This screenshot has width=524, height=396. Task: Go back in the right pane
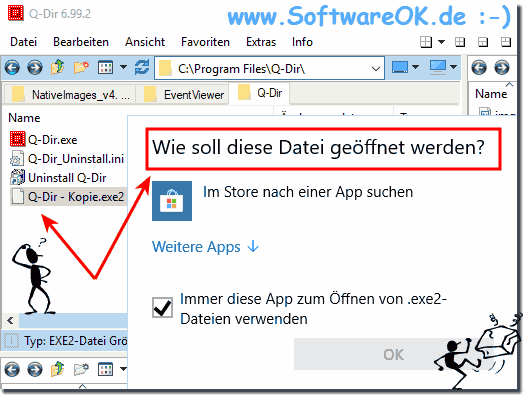click(479, 68)
